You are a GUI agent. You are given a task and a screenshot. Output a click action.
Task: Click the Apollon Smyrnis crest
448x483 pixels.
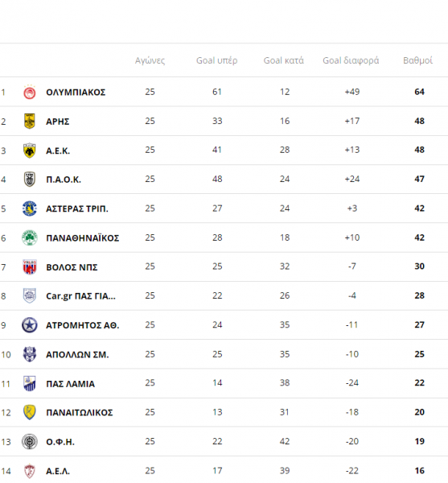(30, 354)
